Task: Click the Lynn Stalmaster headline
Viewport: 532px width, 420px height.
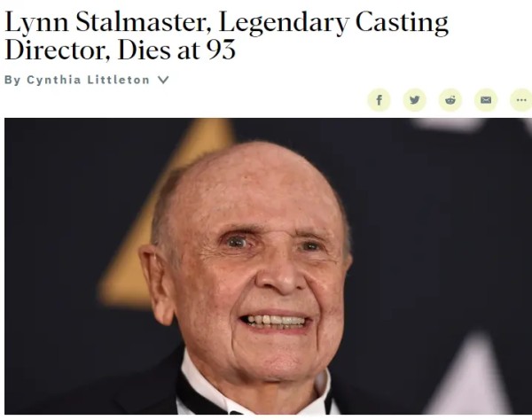Action: 226,36
